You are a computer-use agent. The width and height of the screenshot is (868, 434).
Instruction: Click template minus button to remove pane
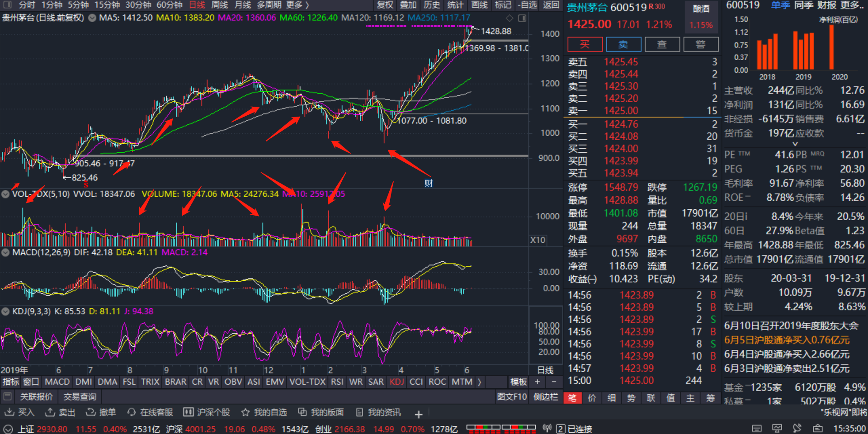point(554,382)
